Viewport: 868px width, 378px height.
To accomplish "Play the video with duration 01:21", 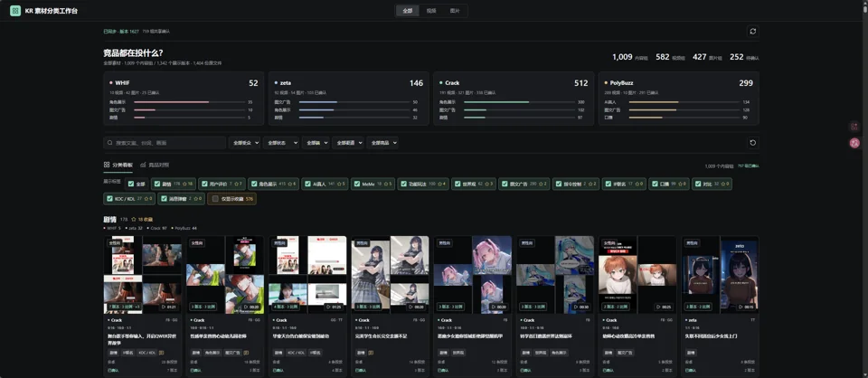I will coord(169,307).
